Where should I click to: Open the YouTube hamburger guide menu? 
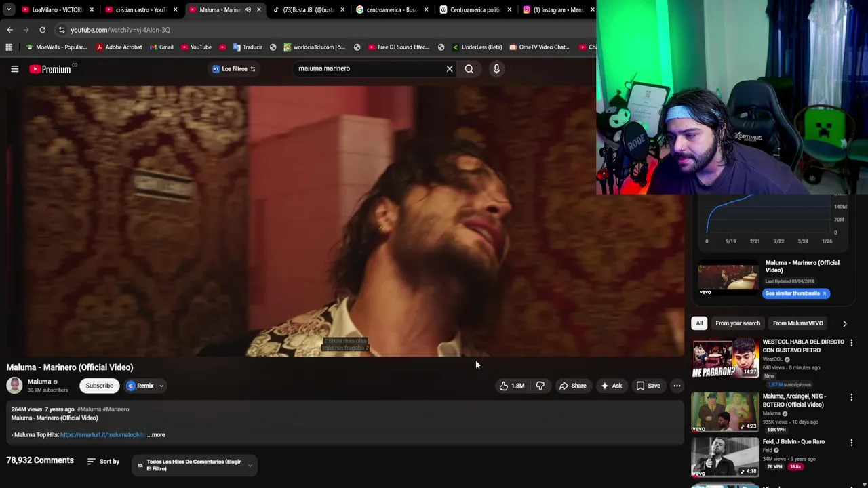coord(14,68)
